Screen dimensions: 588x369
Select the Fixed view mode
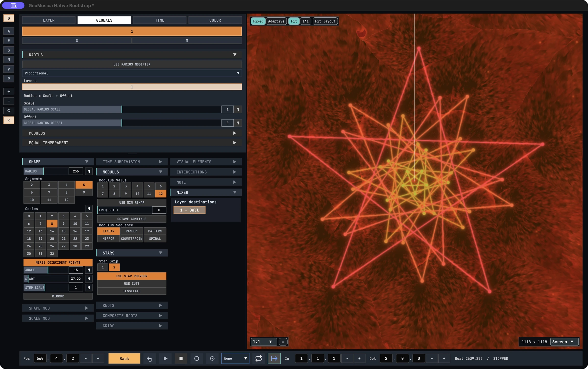(x=258, y=21)
